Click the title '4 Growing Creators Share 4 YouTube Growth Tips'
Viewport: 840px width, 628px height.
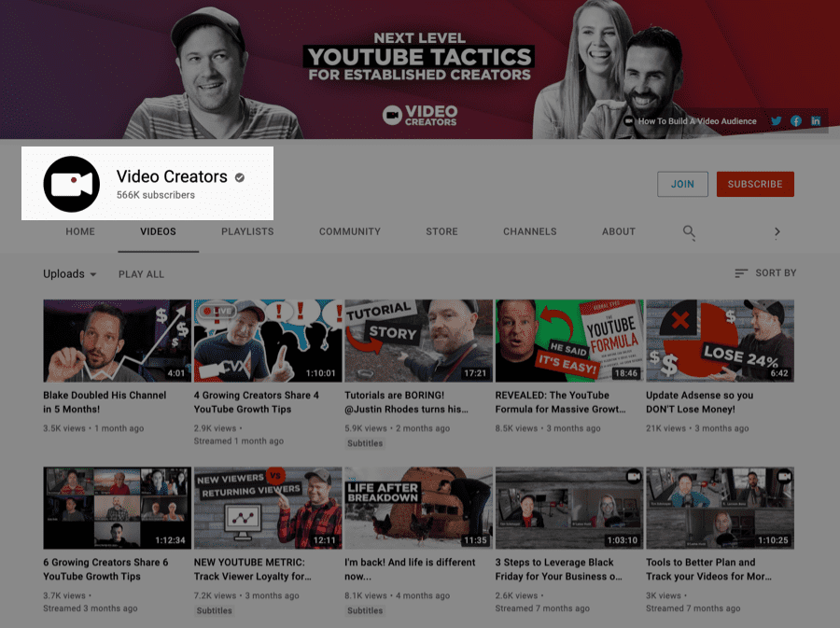[257, 402]
